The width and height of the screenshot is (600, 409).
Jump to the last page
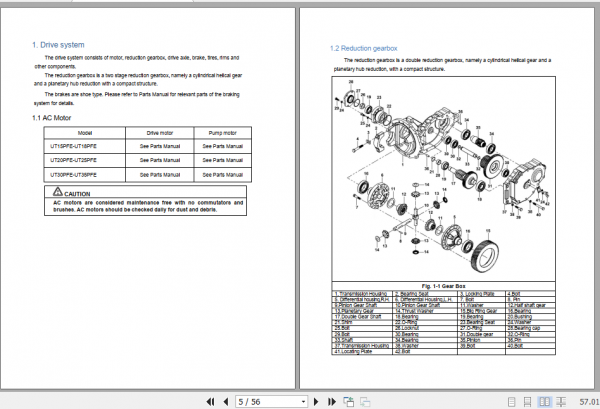click(x=332, y=402)
